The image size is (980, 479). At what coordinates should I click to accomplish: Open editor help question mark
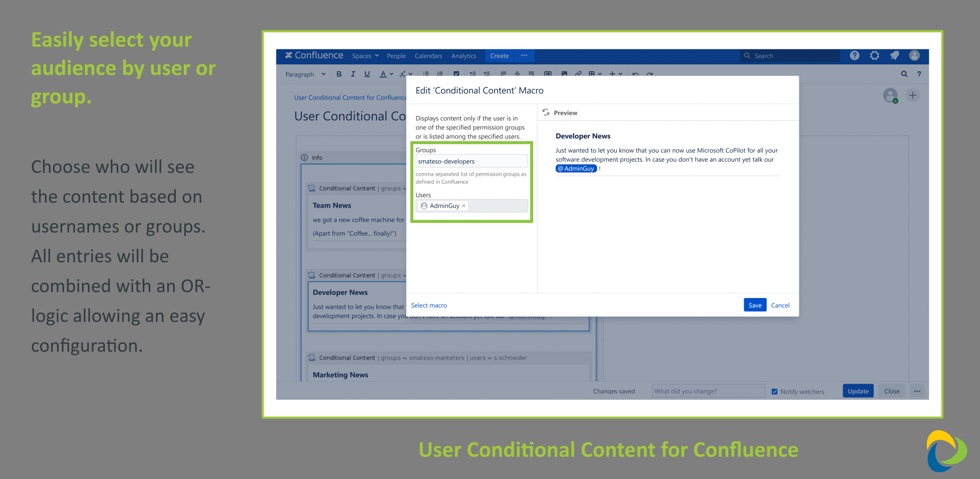point(919,74)
